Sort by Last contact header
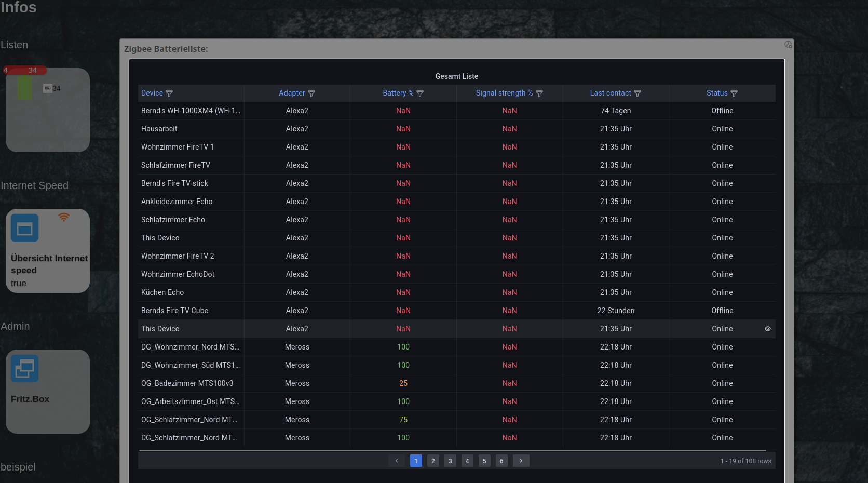Viewport: 868px width, 483px height. coord(611,93)
